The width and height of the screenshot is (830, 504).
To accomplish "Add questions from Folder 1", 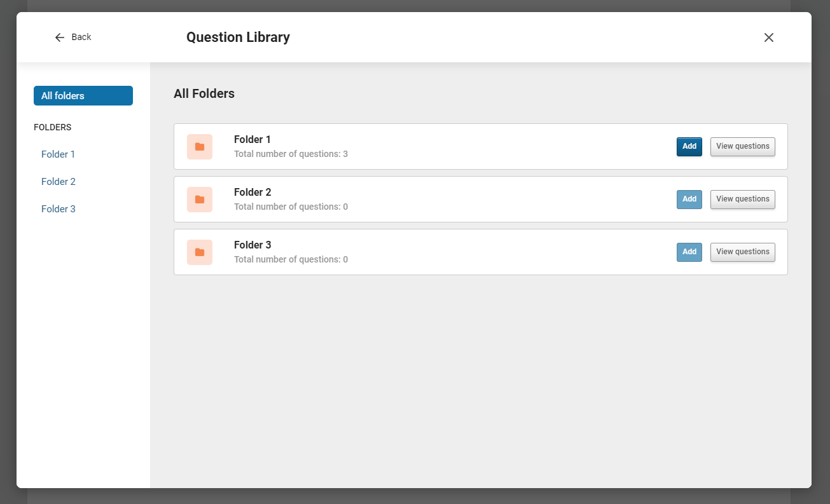I will click(x=689, y=146).
